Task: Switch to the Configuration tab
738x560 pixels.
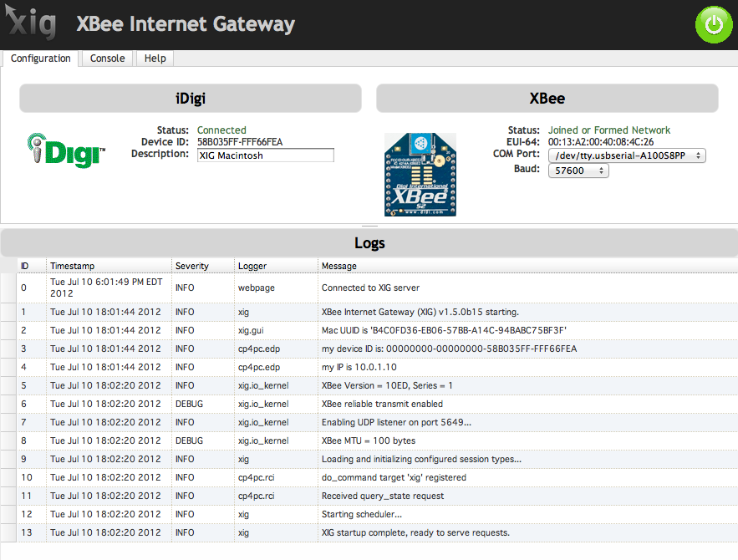Action: pyautogui.click(x=40, y=59)
